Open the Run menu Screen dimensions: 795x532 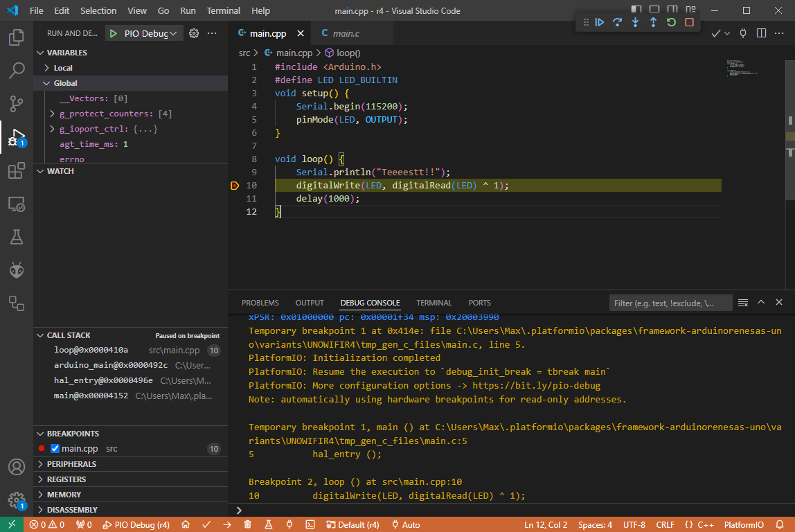pos(188,10)
